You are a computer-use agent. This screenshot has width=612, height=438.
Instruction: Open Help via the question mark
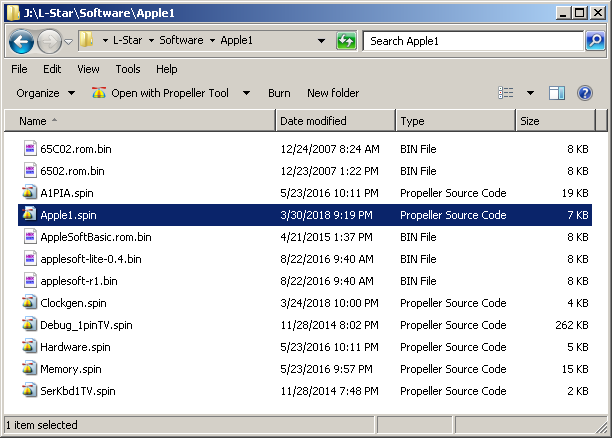[x=585, y=93]
